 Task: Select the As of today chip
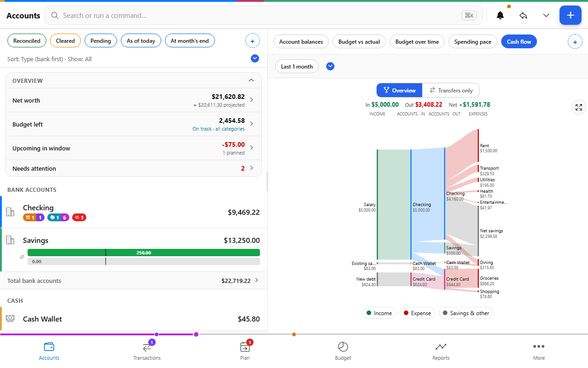click(x=141, y=41)
